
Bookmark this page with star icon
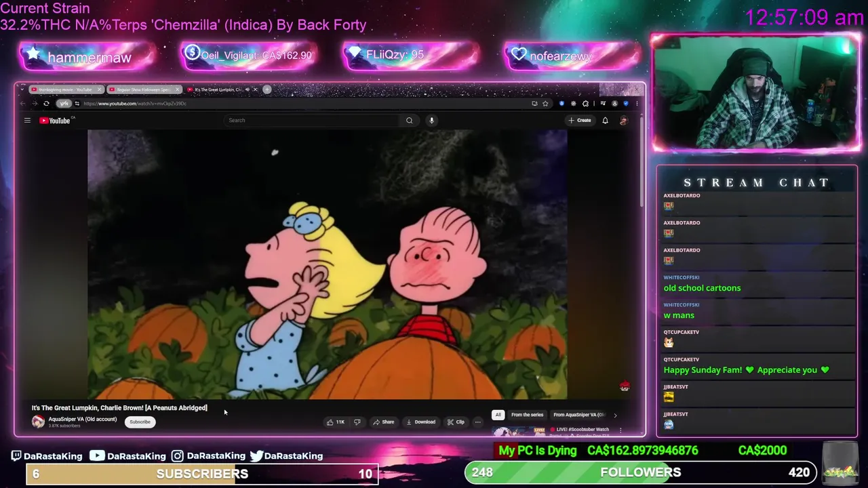click(x=545, y=104)
